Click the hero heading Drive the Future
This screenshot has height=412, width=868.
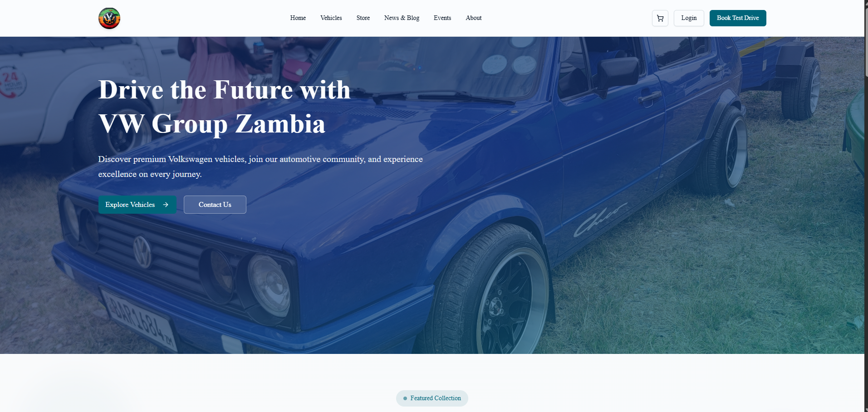(x=225, y=90)
